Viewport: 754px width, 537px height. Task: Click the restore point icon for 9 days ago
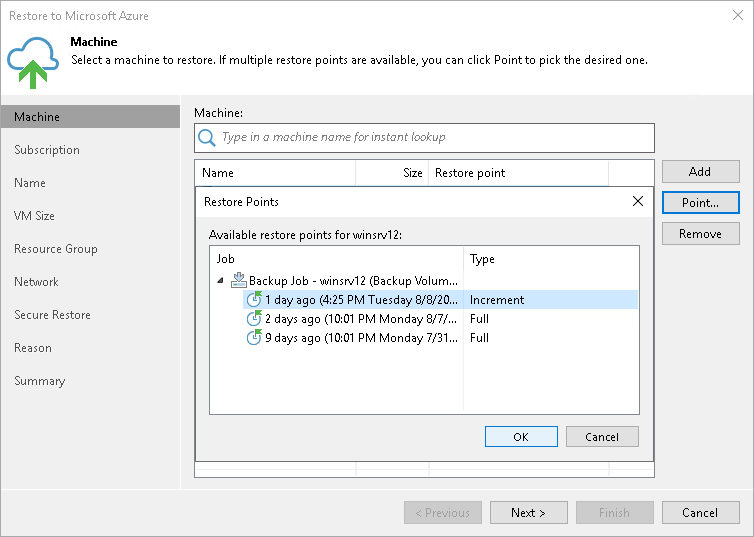[254, 337]
